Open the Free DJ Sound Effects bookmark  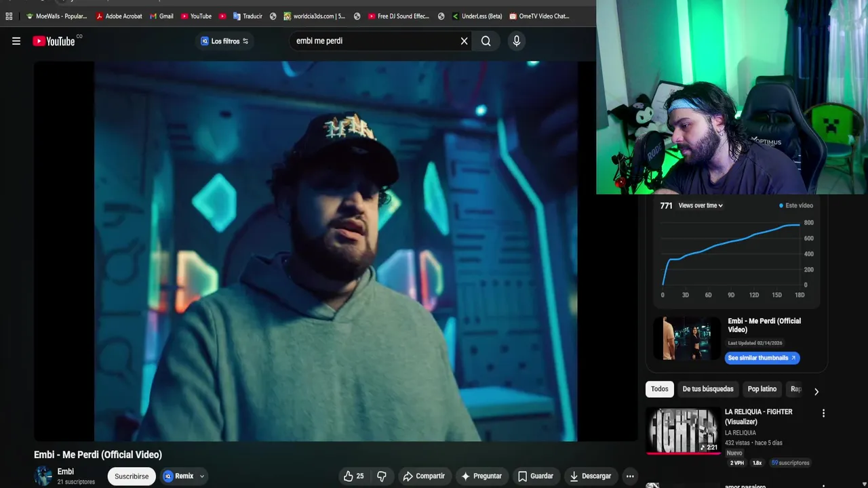click(399, 16)
